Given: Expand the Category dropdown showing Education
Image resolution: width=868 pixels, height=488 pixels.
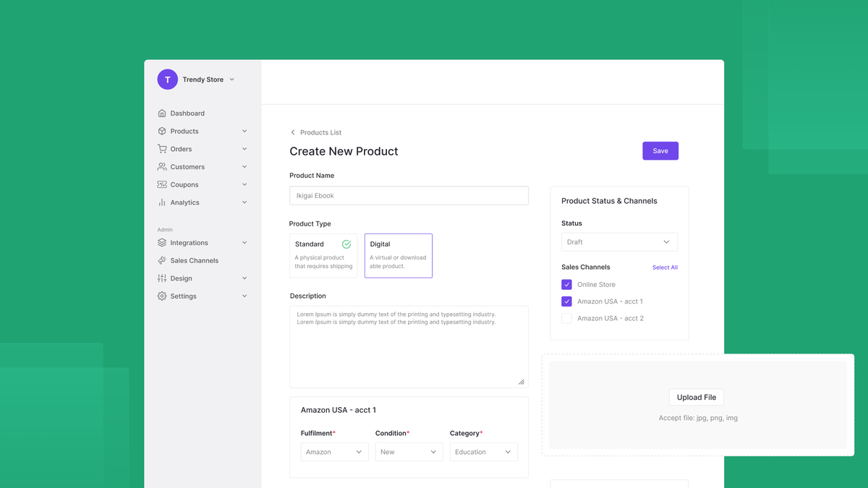Looking at the screenshot, I should [x=483, y=451].
